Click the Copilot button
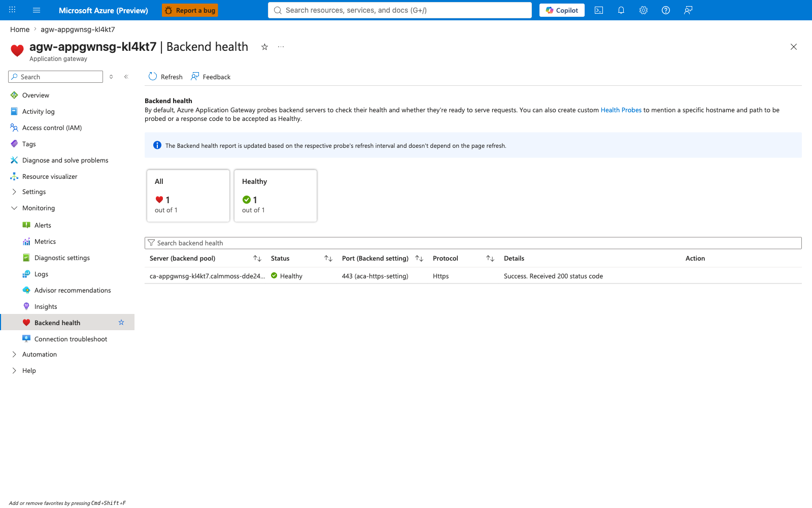The height and width of the screenshot is (508, 812). tap(562, 10)
